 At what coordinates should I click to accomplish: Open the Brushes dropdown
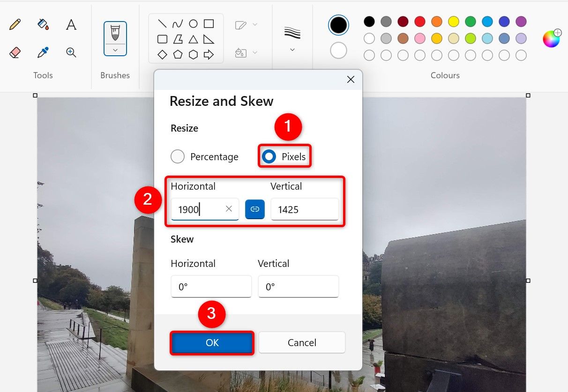pos(115,49)
